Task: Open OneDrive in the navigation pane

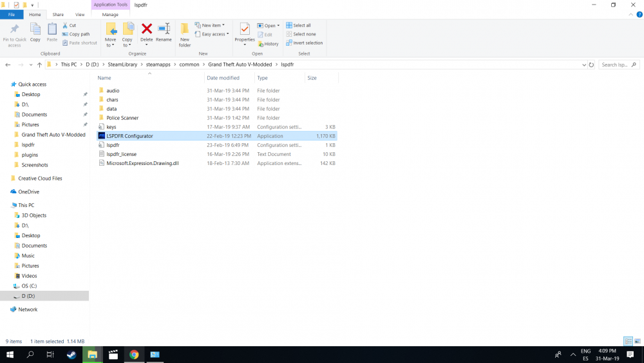Action: click(28, 191)
